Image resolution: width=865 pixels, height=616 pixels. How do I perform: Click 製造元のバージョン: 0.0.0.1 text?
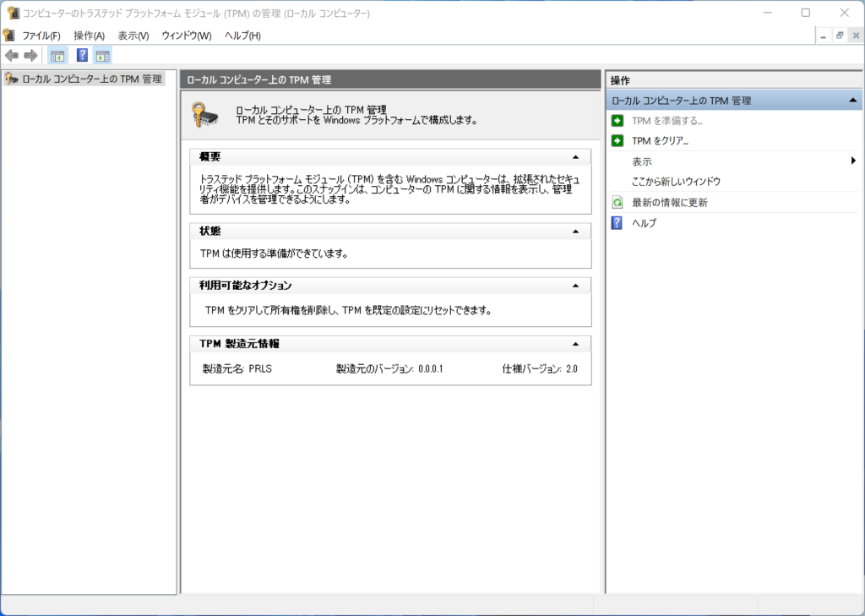[x=389, y=368]
